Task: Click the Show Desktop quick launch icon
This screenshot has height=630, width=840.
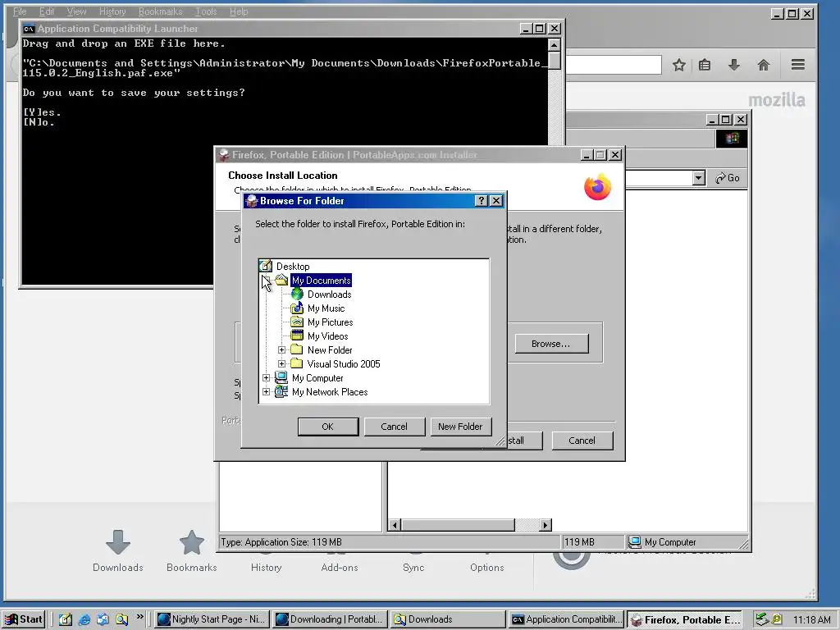Action: pyautogui.click(x=66, y=619)
